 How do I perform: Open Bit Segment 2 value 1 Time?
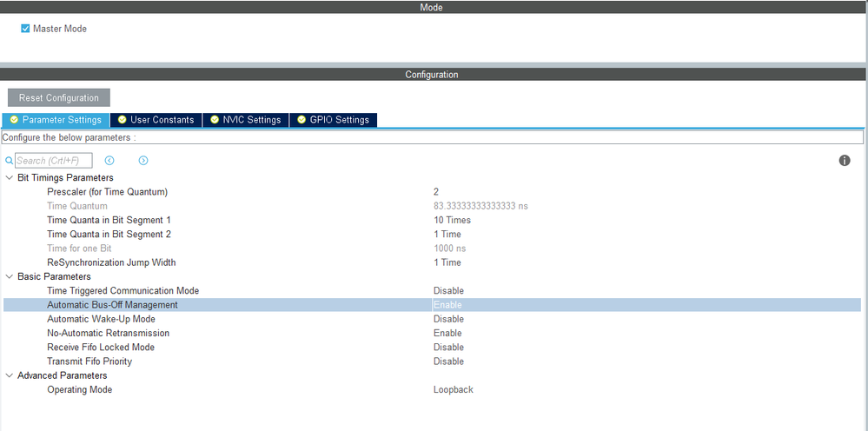point(447,234)
